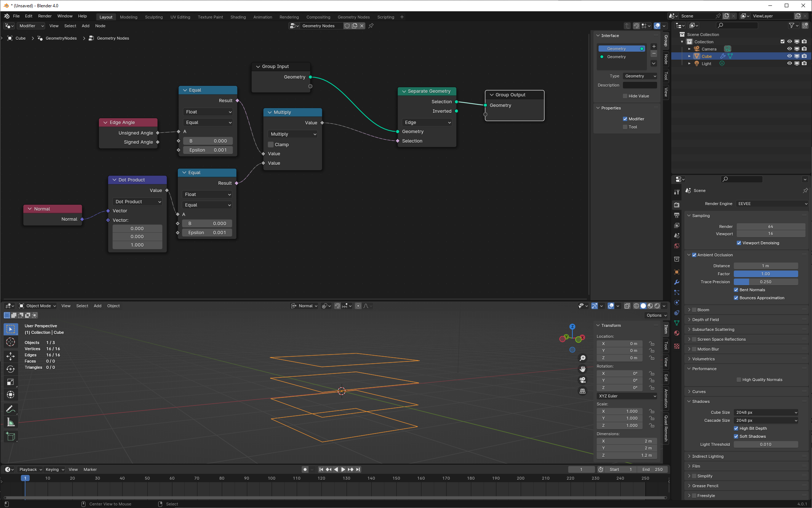812x508 pixels.
Task: Open Edge domain dropdown in Separate Geometry
Action: [x=427, y=123]
